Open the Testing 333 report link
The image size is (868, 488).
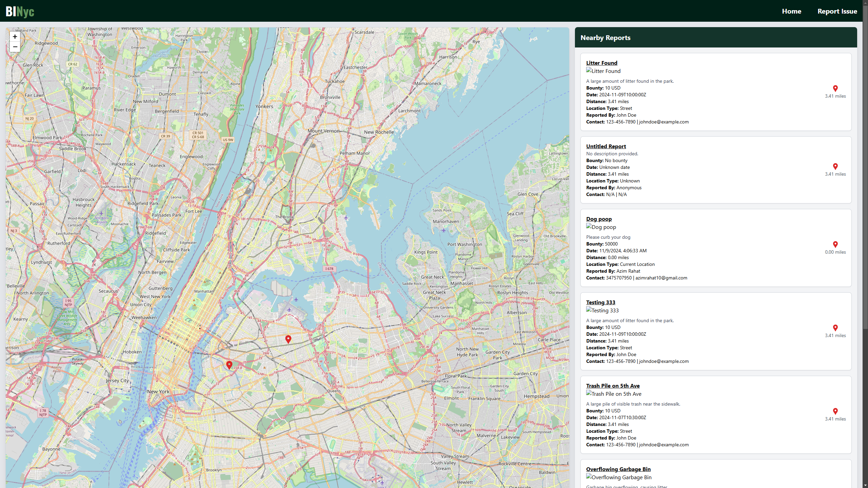coord(600,302)
